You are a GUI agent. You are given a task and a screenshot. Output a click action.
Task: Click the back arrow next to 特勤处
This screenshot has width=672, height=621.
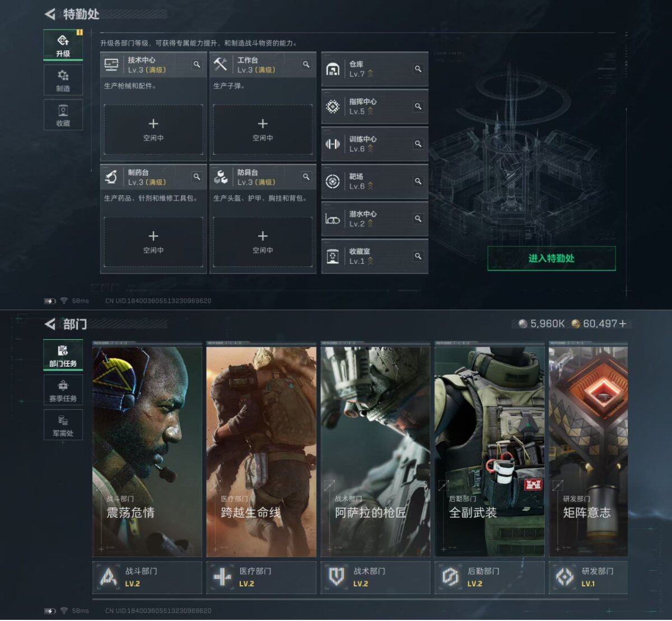click(x=50, y=14)
